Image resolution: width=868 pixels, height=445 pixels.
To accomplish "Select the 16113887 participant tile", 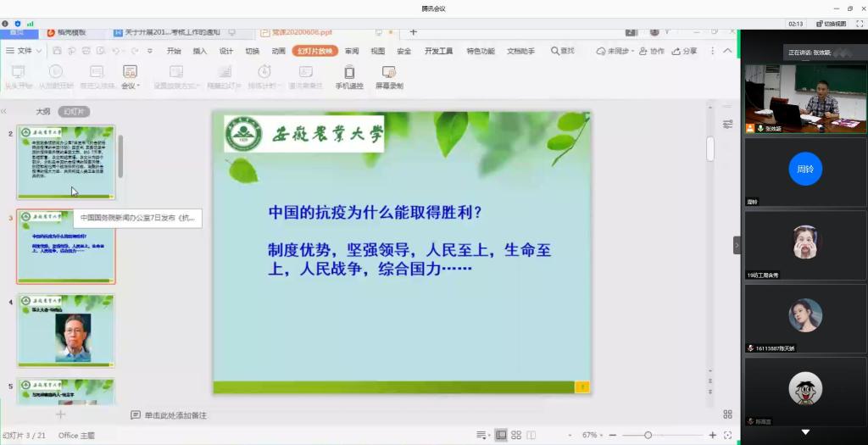I will 805,318.
